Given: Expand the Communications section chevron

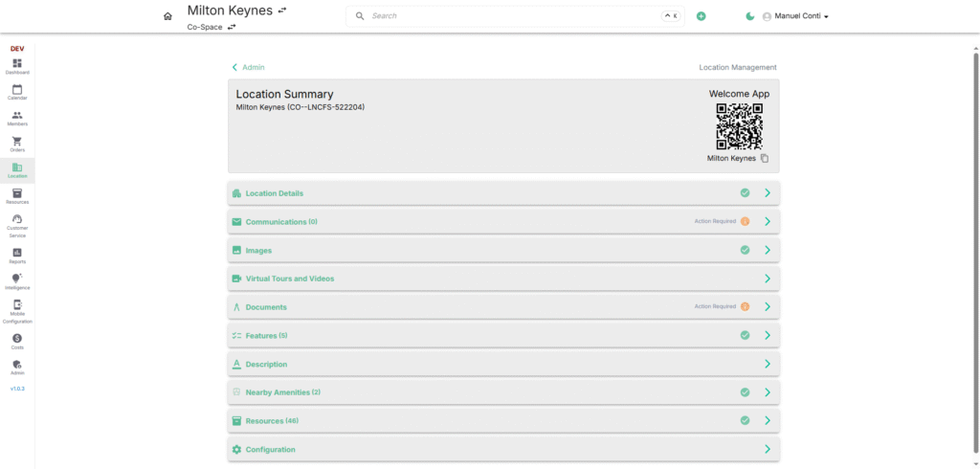Looking at the screenshot, I should [x=768, y=221].
